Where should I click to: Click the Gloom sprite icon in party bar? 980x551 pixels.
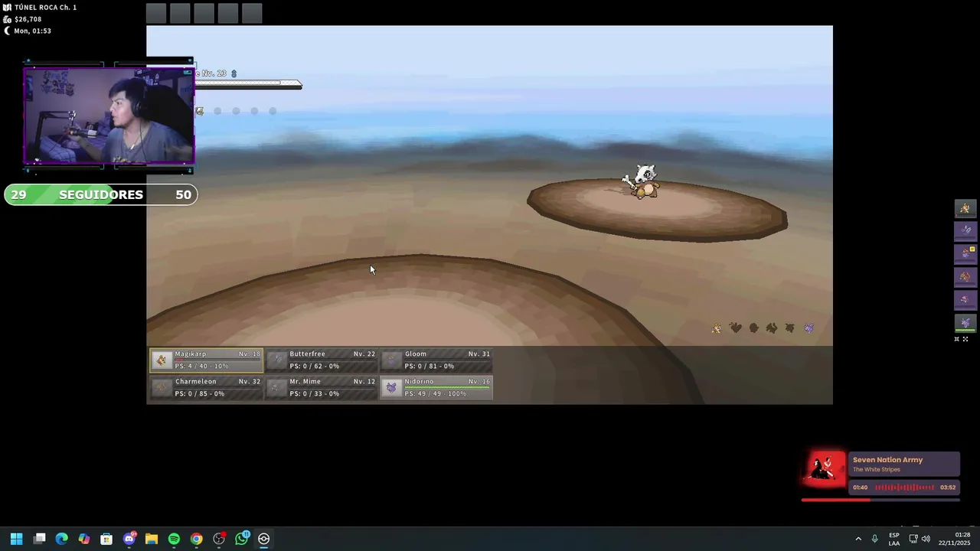(391, 360)
